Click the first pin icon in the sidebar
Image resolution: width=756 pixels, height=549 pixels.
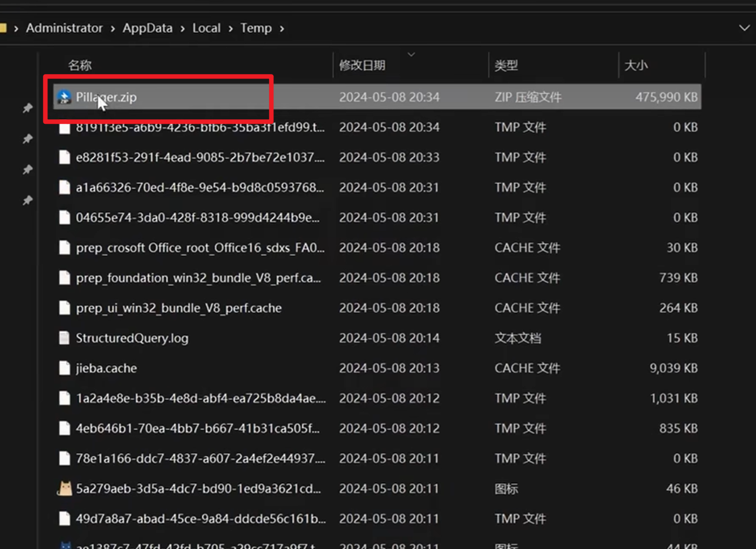tap(27, 108)
